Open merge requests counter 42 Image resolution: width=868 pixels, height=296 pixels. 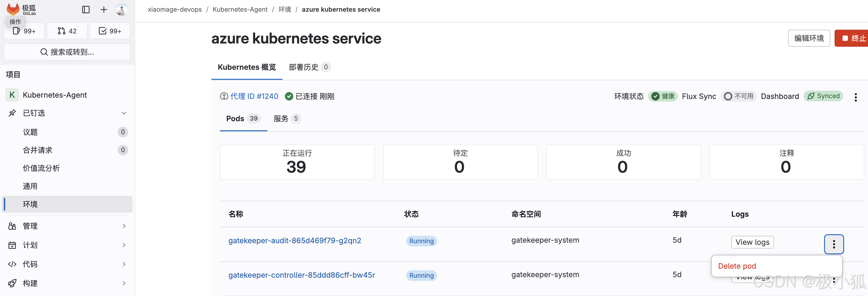click(67, 31)
